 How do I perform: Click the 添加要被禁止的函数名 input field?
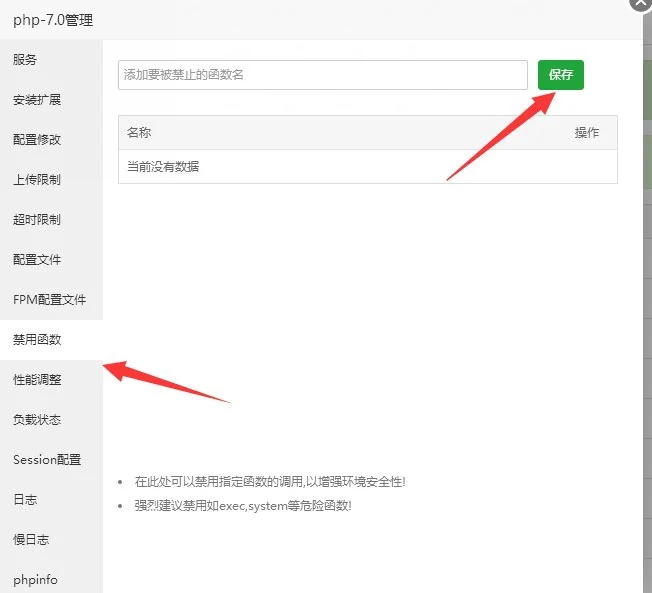click(x=322, y=75)
